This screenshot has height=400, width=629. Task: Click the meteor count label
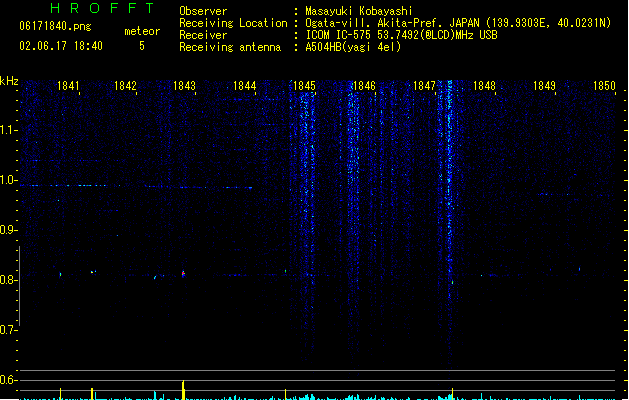point(142,31)
